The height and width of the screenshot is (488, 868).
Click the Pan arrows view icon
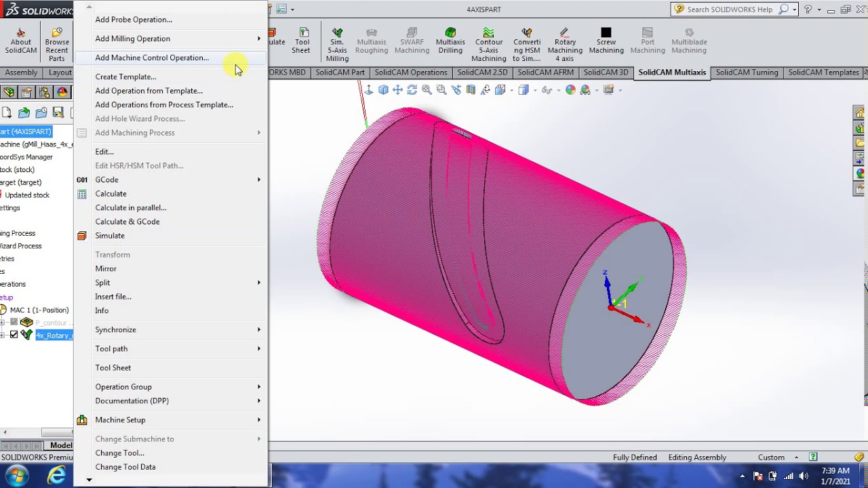click(x=397, y=89)
